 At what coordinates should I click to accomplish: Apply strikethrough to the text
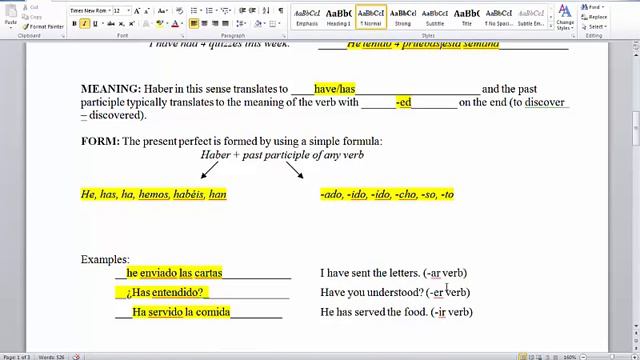click(x=111, y=24)
